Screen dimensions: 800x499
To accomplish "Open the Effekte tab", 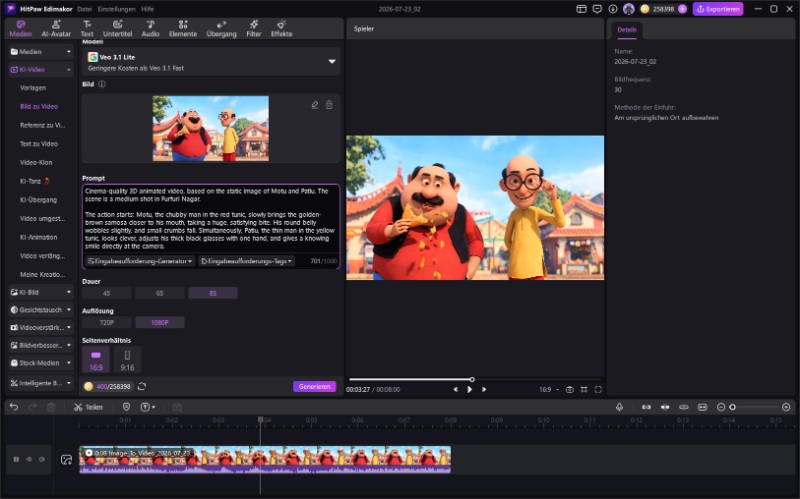I will coord(281,29).
